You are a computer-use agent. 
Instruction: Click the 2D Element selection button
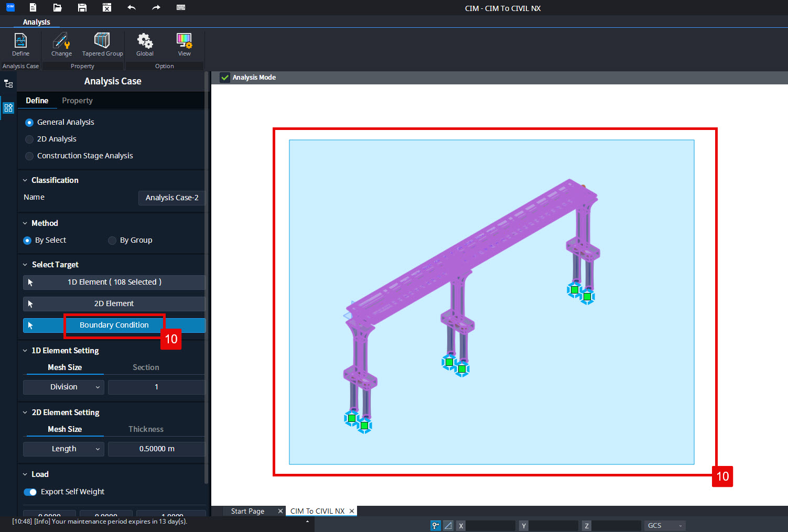click(114, 303)
